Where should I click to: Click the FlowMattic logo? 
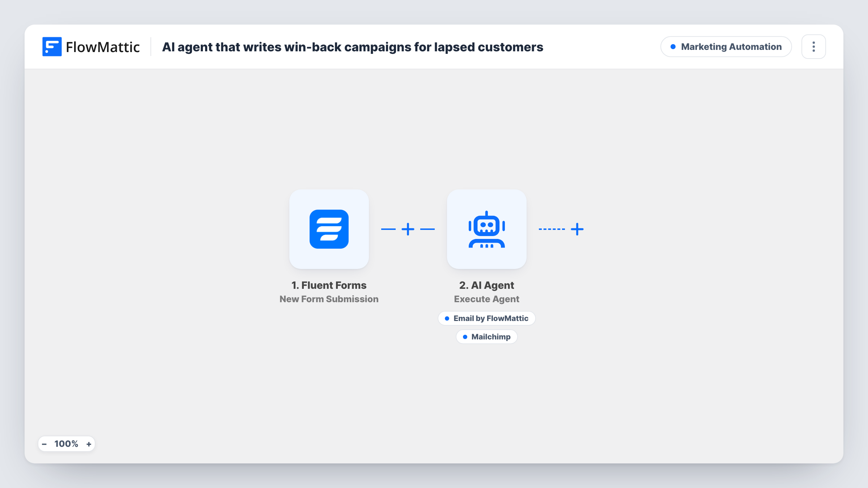tap(91, 47)
